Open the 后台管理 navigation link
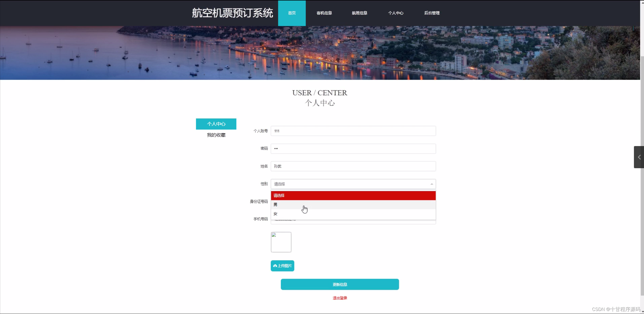Screen dimensions: 644x314 pos(432,13)
